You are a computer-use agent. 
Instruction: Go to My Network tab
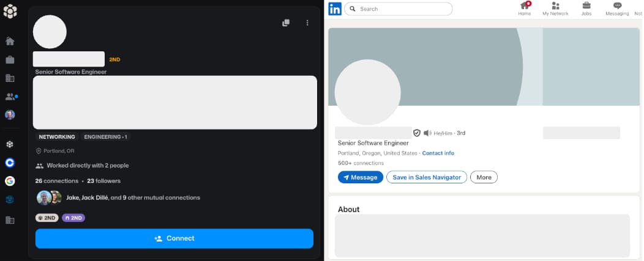point(555,9)
